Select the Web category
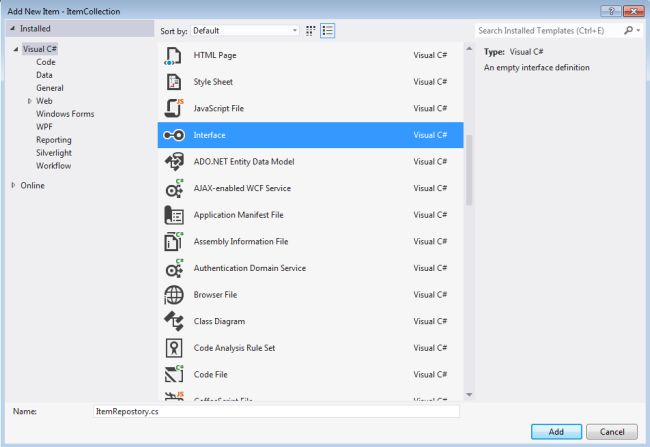The width and height of the screenshot is (650, 447). (x=44, y=101)
